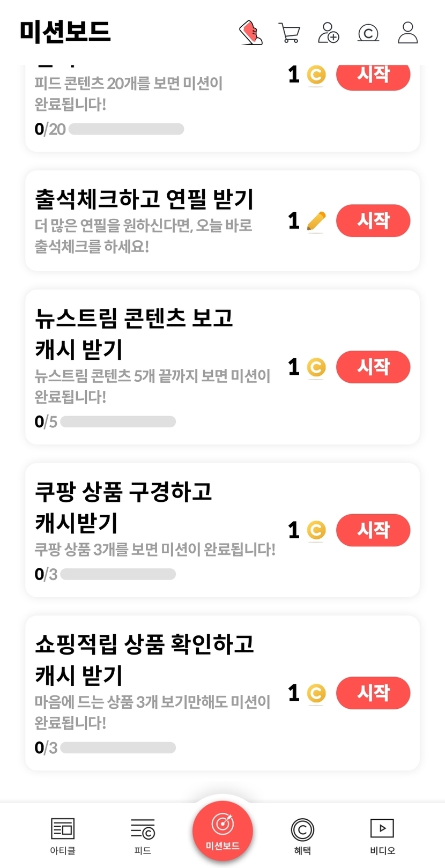Select the 미션보드 center tab
The width and height of the screenshot is (445, 868).
click(222, 830)
